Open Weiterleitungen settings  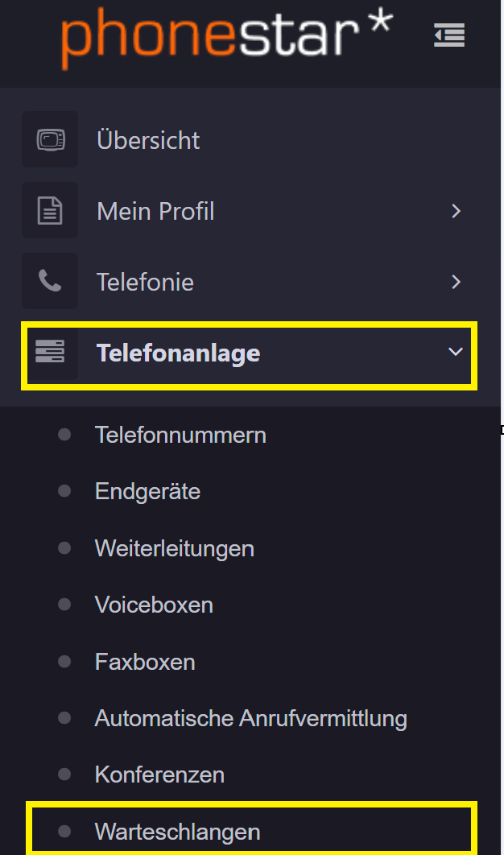pos(175,548)
